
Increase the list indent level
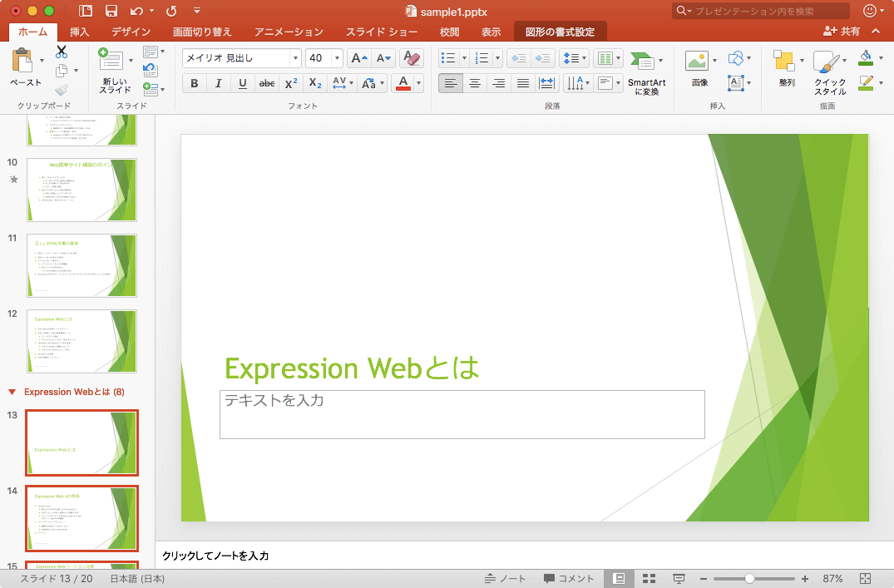[543, 58]
